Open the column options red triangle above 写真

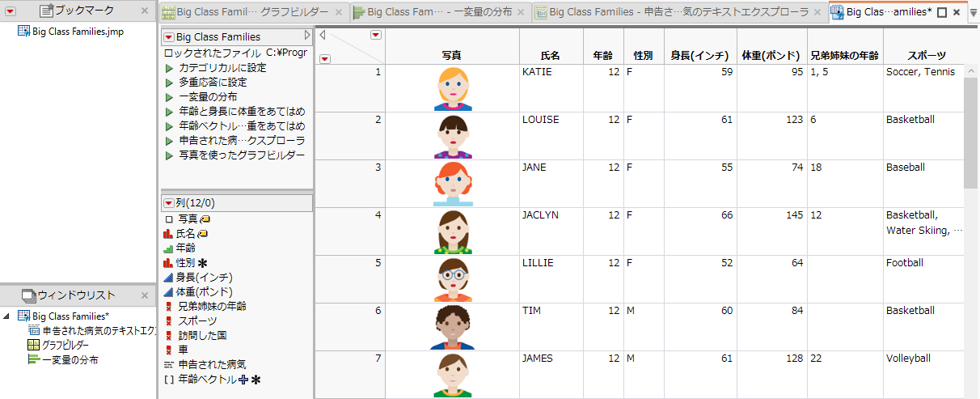click(x=375, y=35)
